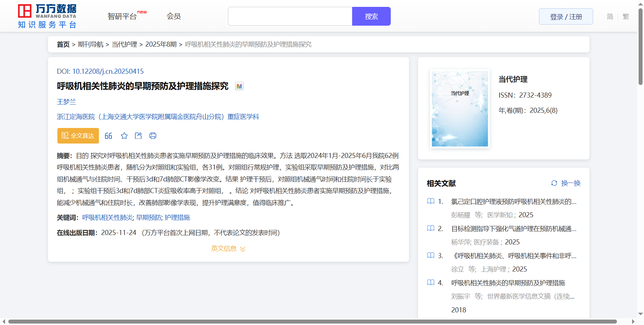Click the horizontal scrollbar at the bottom
The image size is (644, 325).
point(312,321)
